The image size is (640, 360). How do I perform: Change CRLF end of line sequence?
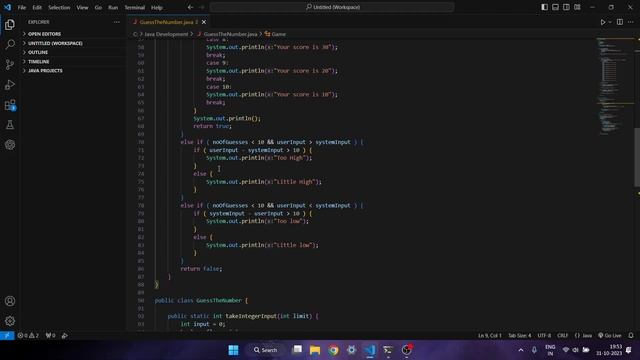pos(562,336)
